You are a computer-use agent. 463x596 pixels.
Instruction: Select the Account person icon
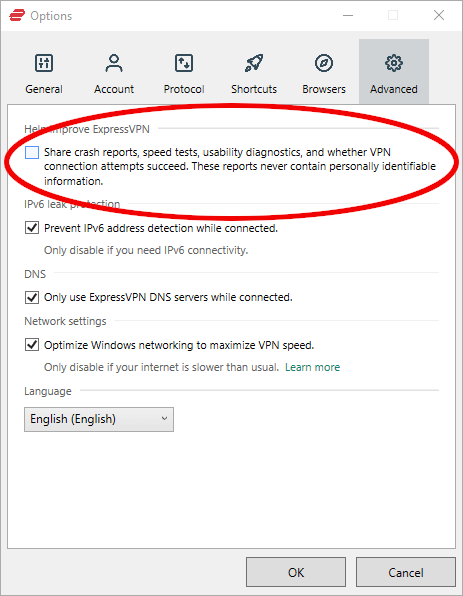pos(114,63)
